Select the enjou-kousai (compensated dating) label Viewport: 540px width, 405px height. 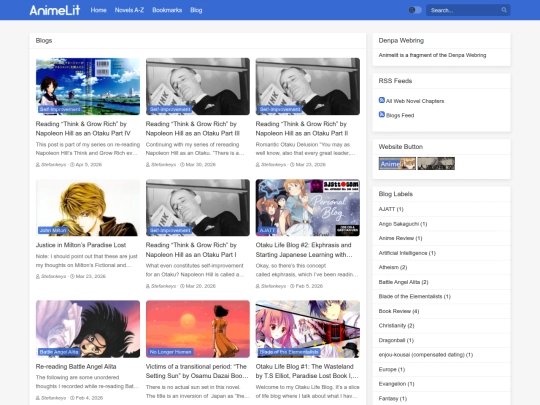(x=426, y=355)
